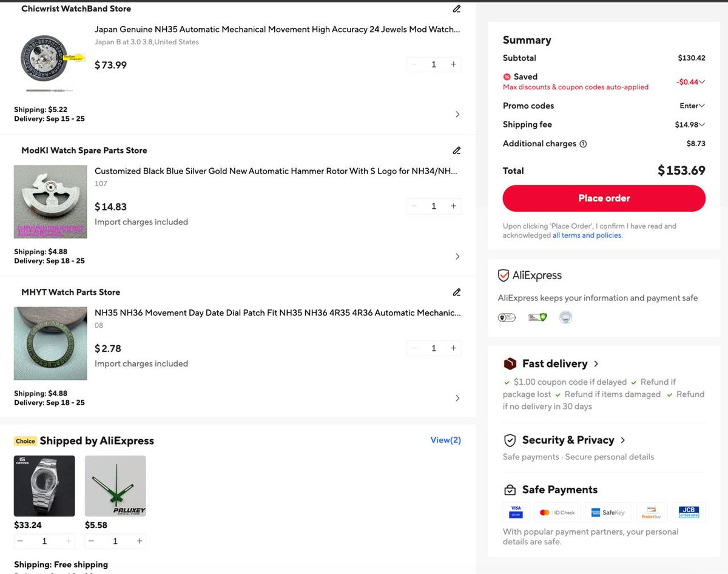Show info about Additional charges
728x574 pixels.
pyautogui.click(x=583, y=144)
